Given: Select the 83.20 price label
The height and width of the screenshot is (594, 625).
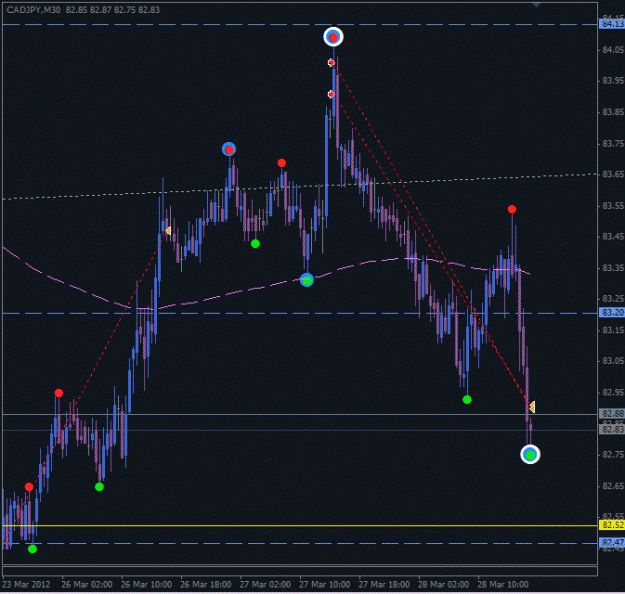Looking at the screenshot, I should pyautogui.click(x=612, y=313).
